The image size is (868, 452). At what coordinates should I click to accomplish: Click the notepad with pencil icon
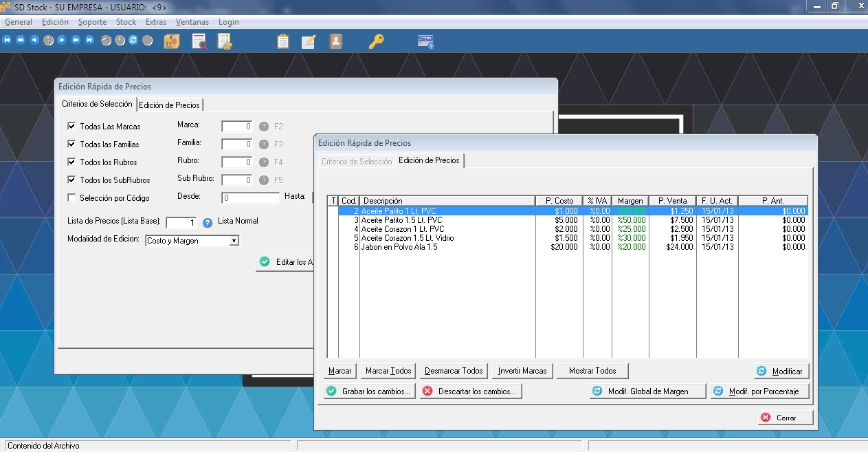click(309, 41)
